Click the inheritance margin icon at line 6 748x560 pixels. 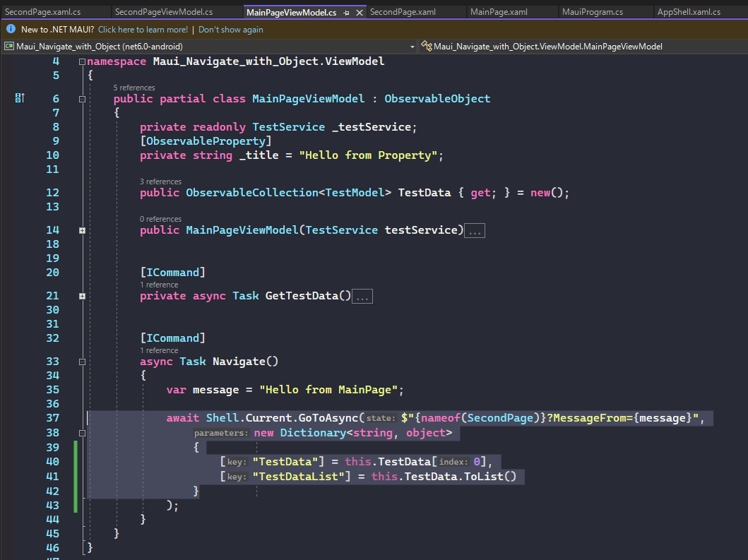click(x=20, y=98)
